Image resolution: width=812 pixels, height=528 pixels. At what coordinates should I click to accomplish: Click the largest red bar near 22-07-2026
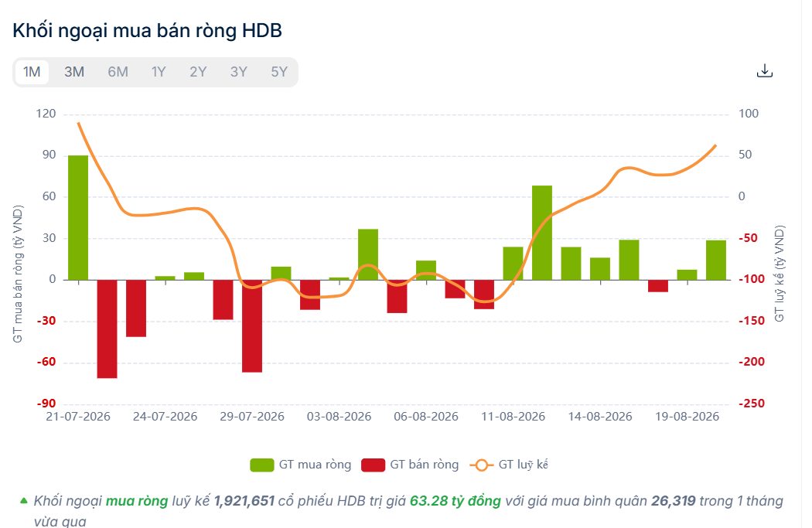[107, 329]
